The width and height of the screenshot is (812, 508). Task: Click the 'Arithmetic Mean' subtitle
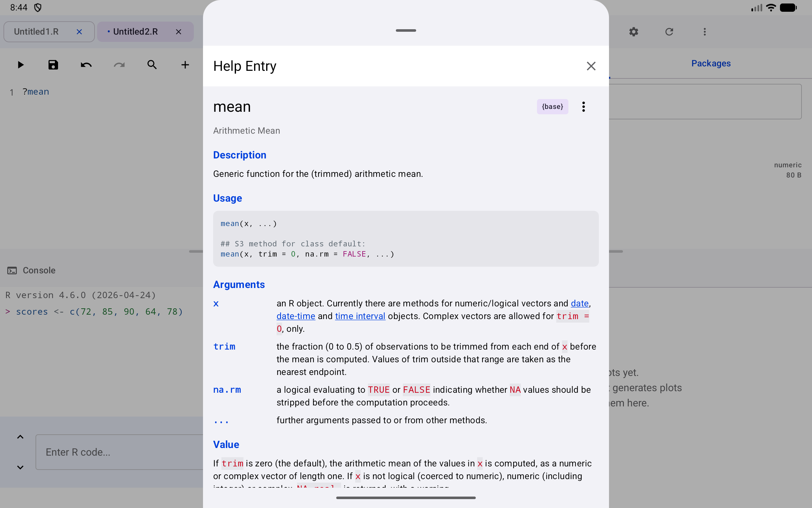coord(247,131)
